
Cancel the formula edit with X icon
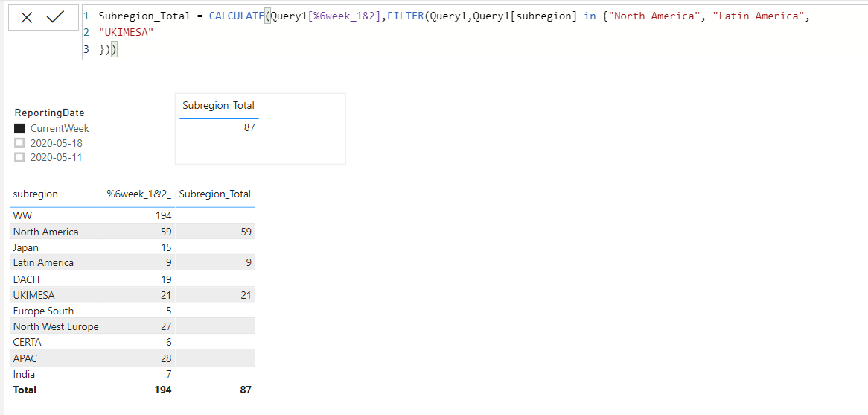27,19
